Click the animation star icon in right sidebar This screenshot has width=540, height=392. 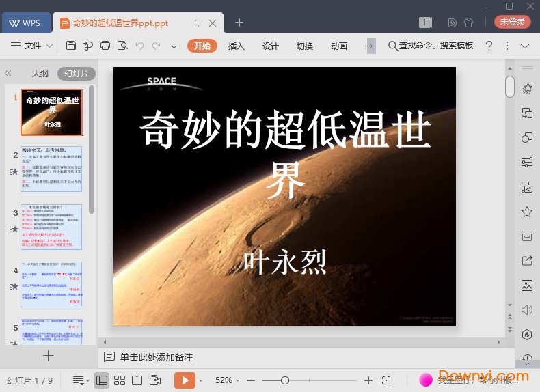[527, 89]
